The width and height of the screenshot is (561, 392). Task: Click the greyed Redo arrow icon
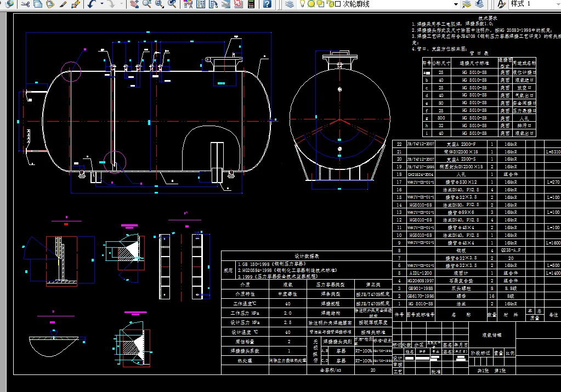(111, 4)
